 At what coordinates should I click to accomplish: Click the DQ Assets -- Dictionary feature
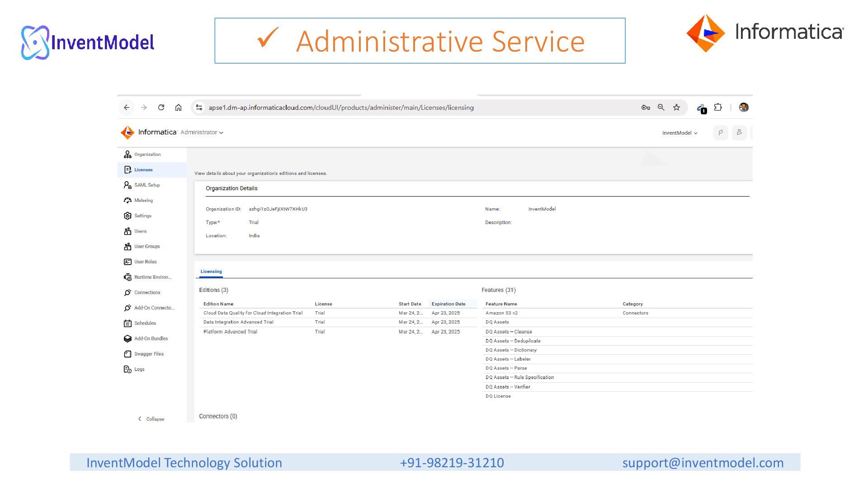(511, 350)
